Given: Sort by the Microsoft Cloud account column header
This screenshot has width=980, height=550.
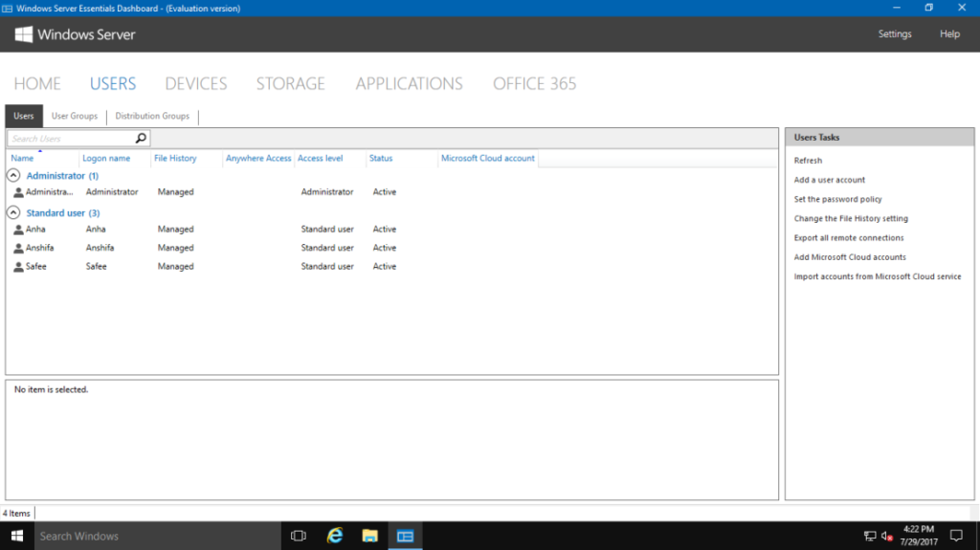Looking at the screenshot, I should point(487,159).
